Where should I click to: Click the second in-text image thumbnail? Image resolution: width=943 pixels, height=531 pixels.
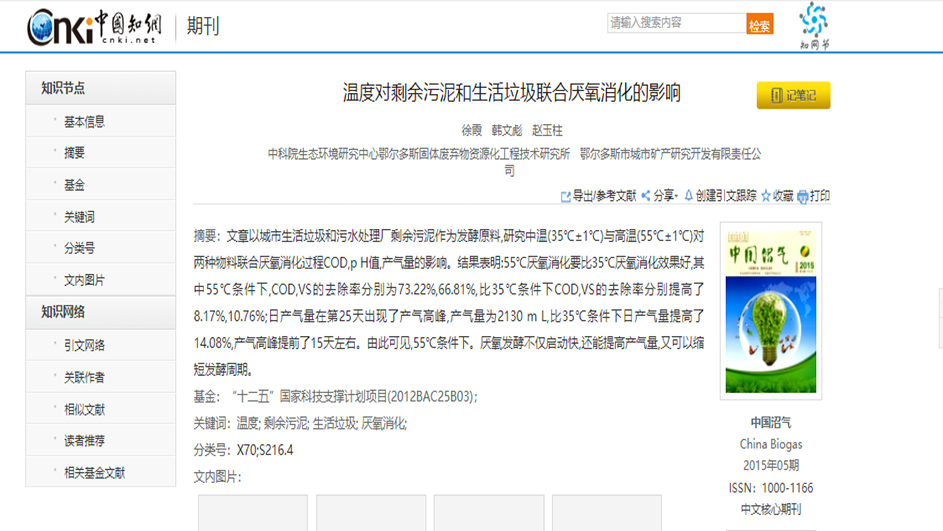click(x=371, y=513)
